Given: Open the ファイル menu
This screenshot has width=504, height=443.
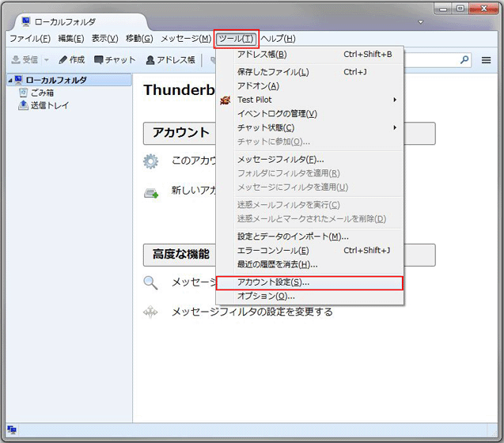Looking at the screenshot, I should click(30, 39).
